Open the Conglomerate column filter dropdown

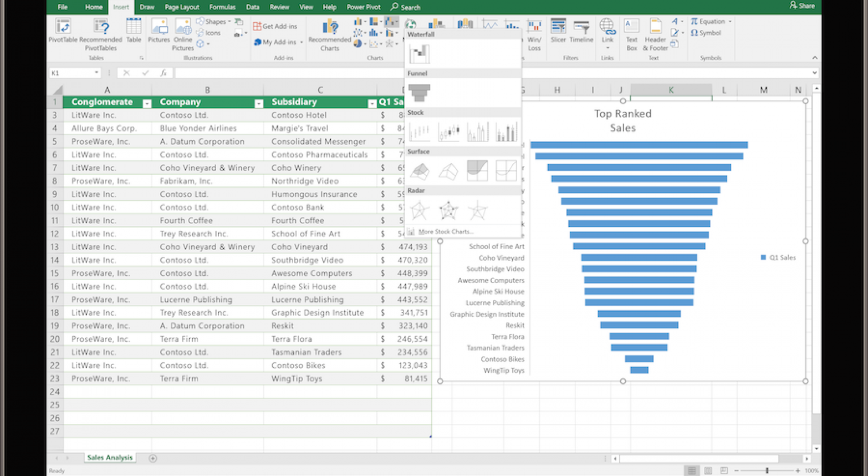point(147,103)
